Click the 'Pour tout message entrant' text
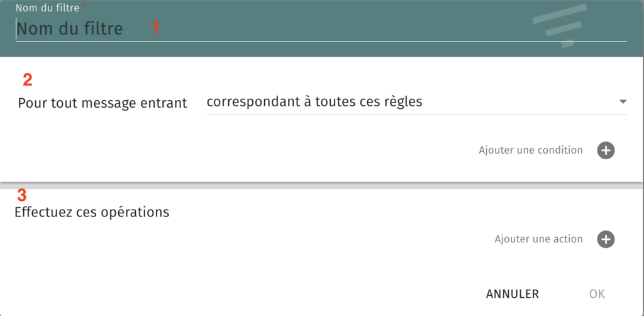 103,103
